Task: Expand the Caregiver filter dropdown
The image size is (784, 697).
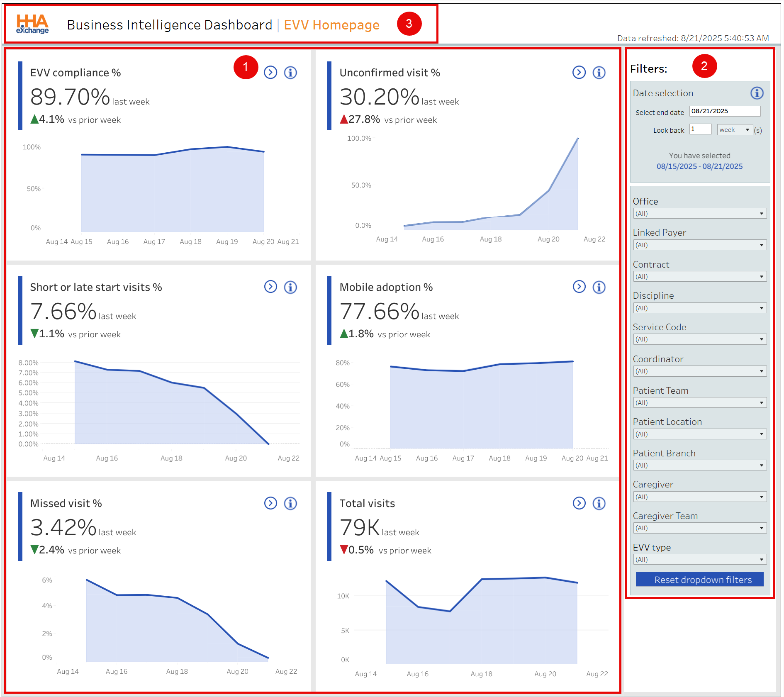Action: pos(700,497)
